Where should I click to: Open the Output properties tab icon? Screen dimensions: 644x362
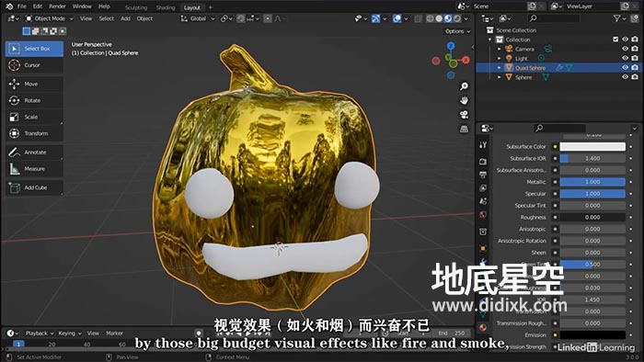click(483, 175)
